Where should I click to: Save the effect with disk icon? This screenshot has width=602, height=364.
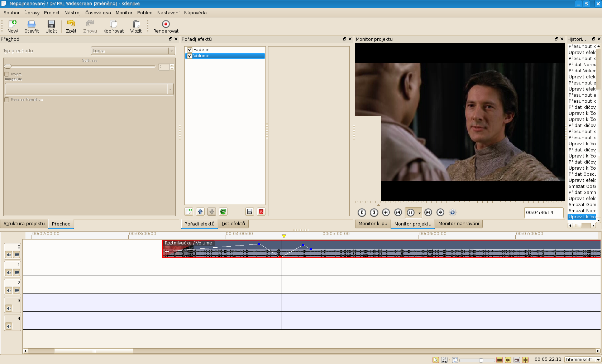click(250, 212)
